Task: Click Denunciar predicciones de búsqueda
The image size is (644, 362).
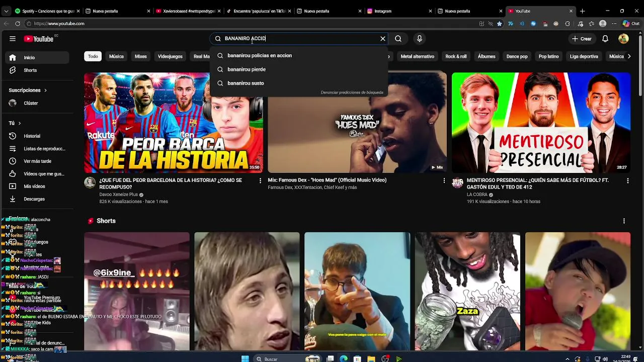Action: [352, 93]
